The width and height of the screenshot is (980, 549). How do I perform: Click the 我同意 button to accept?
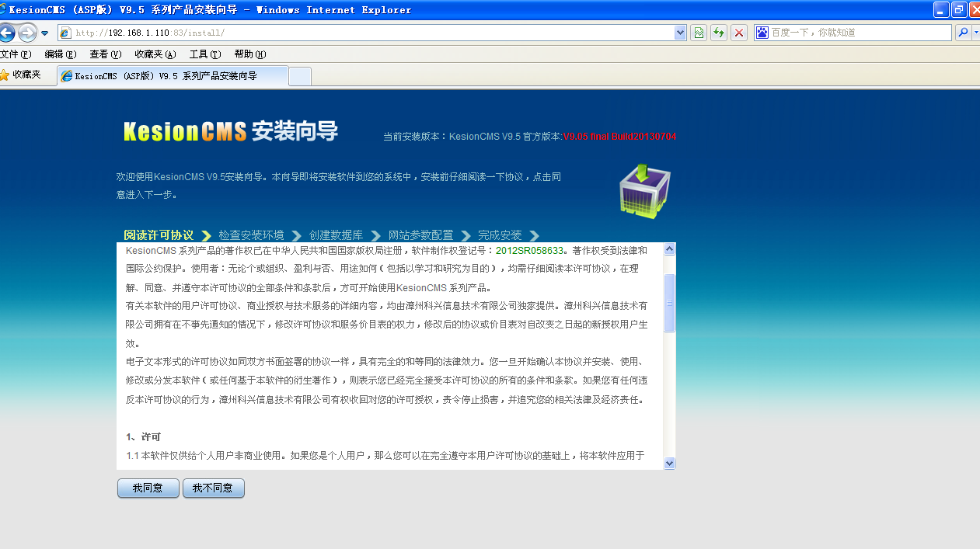(x=148, y=488)
